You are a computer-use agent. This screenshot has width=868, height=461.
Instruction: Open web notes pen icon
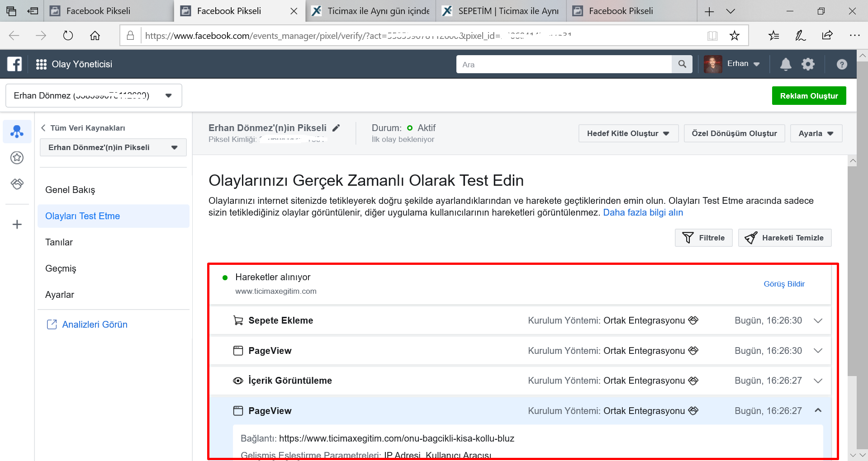pyautogui.click(x=800, y=35)
